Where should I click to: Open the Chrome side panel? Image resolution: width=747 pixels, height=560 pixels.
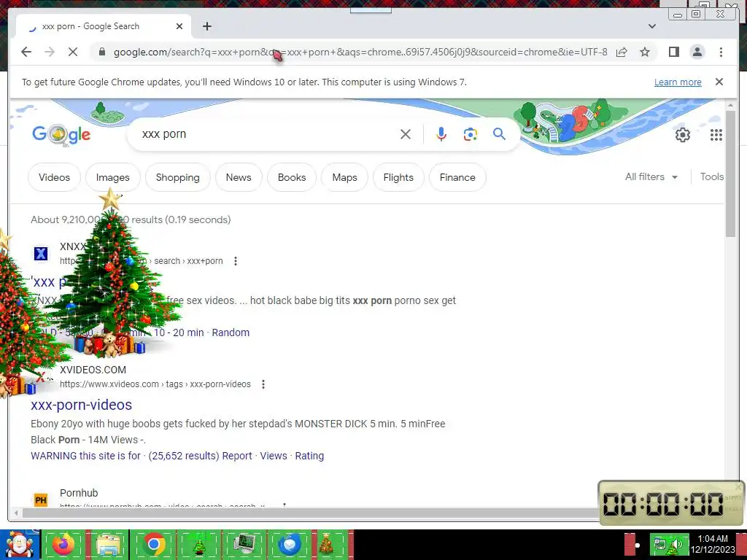[x=673, y=52]
